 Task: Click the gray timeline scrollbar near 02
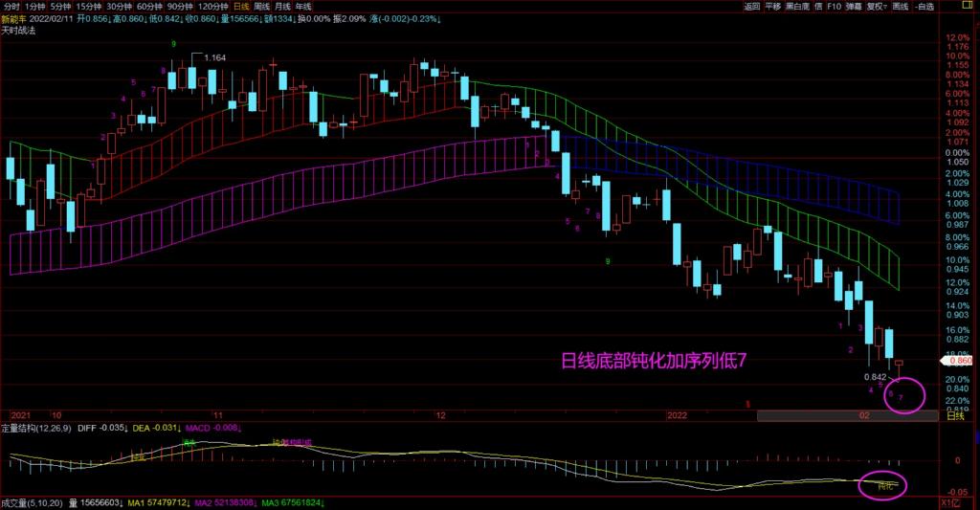pos(846,416)
